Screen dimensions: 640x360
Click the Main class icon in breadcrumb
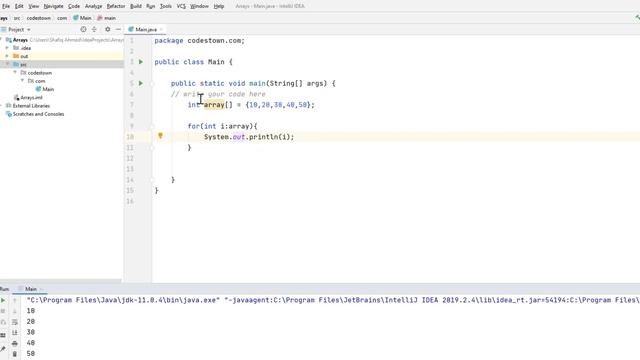point(76,18)
